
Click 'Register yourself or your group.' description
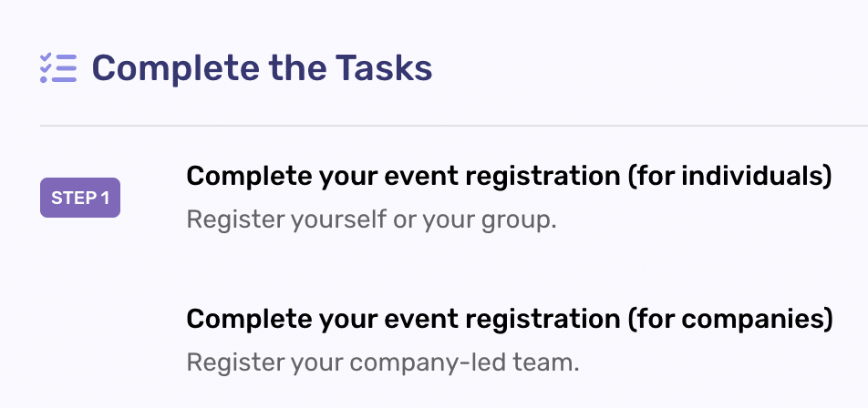tap(371, 220)
